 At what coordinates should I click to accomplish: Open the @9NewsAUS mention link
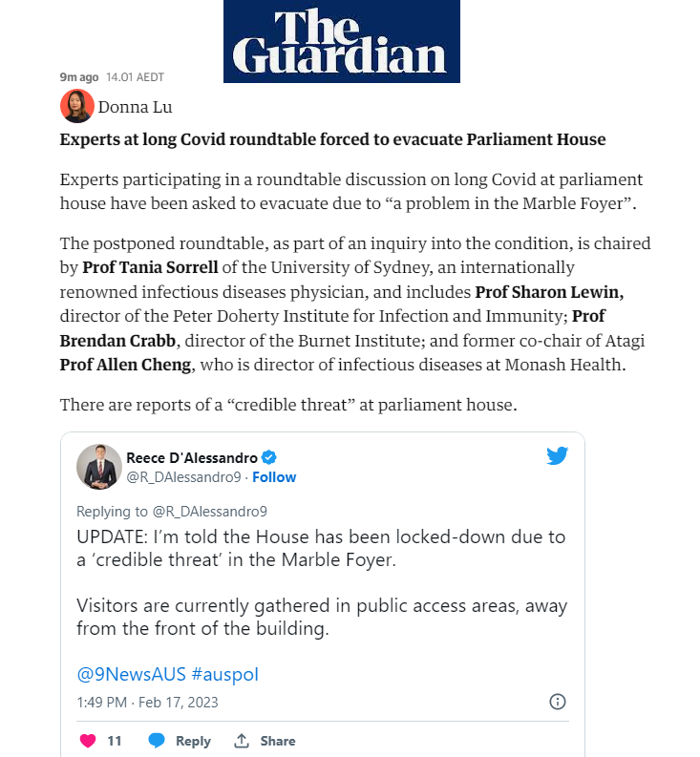point(131,674)
